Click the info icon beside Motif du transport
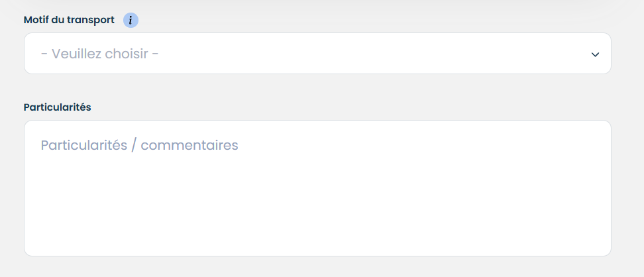 point(131,20)
